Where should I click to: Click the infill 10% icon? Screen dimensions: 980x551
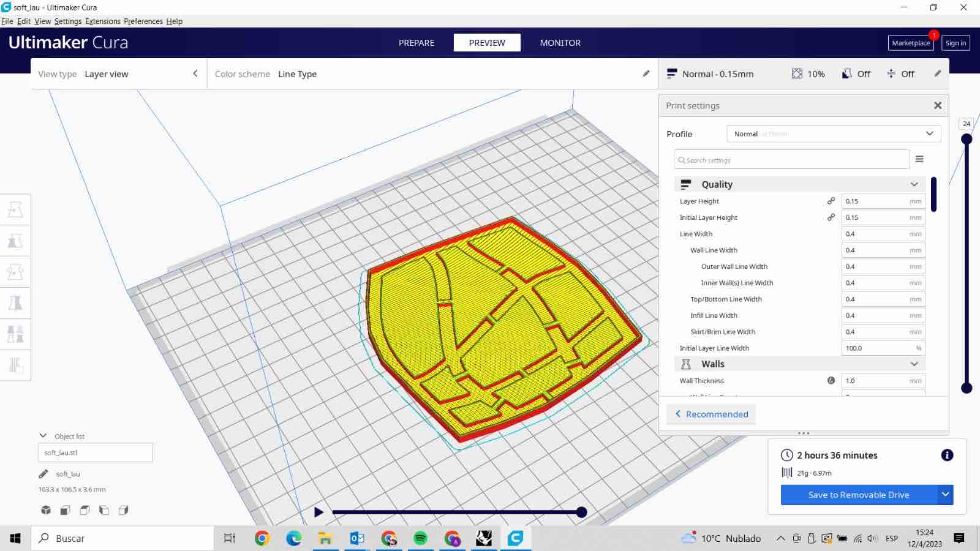point(797,73)
